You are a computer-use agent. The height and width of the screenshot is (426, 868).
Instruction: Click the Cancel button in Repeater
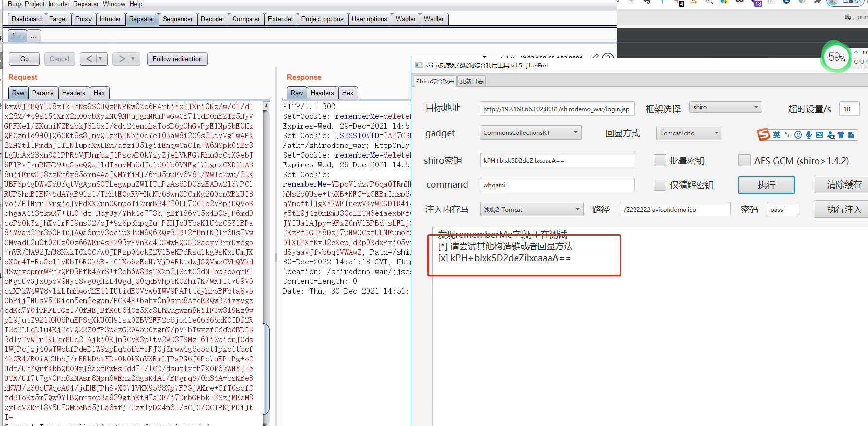coord(60,59)
